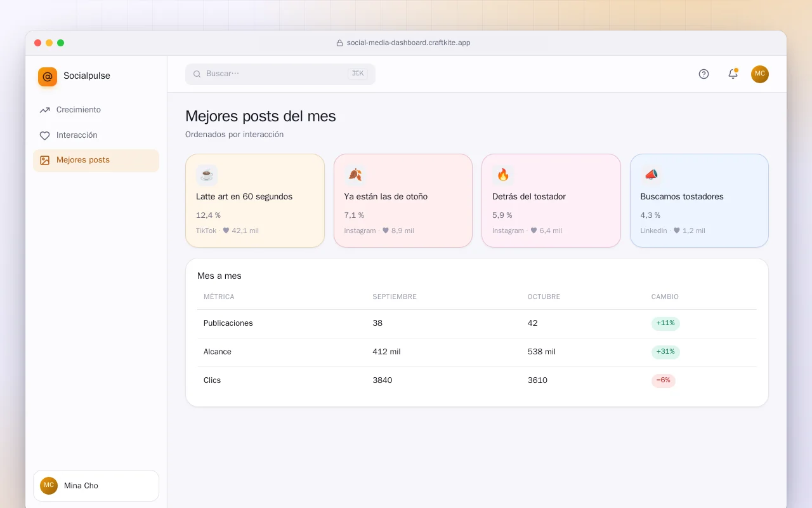The width and height of the screenshot is (812, 508).
Task: Select the Publicaciones row label
Action: click(x=228, y=323)
